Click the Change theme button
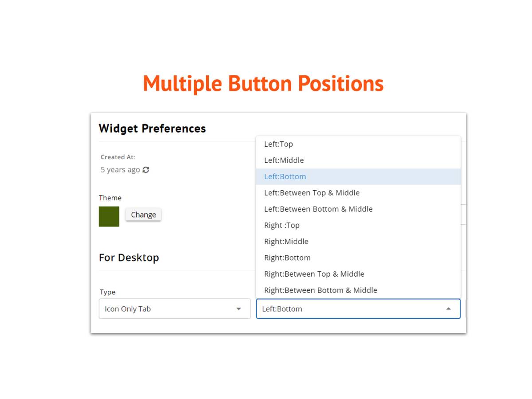 click(143, 215)
